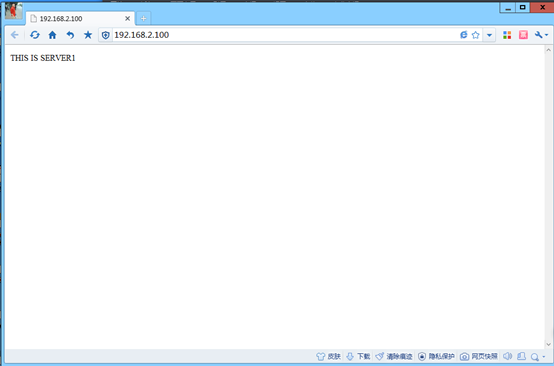This screenshot has width=554, height=366.
Task: Reload the page with refresh icon
Action: tap(35, 35)
